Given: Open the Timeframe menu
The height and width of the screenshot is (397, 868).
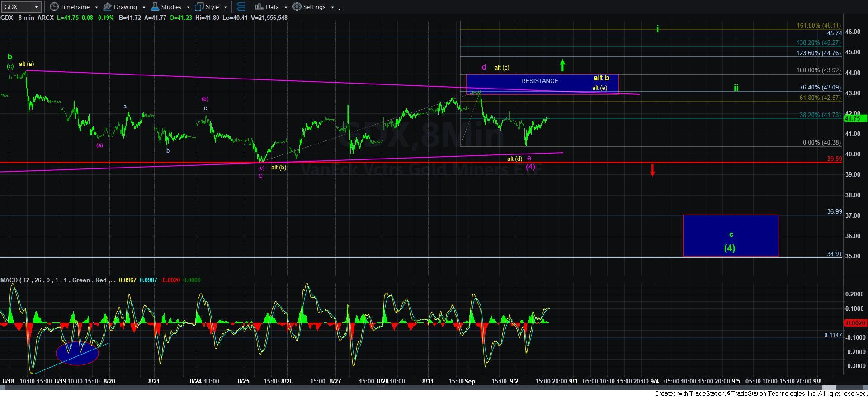Looking at the screenshot, I should [x=74, y=7].
